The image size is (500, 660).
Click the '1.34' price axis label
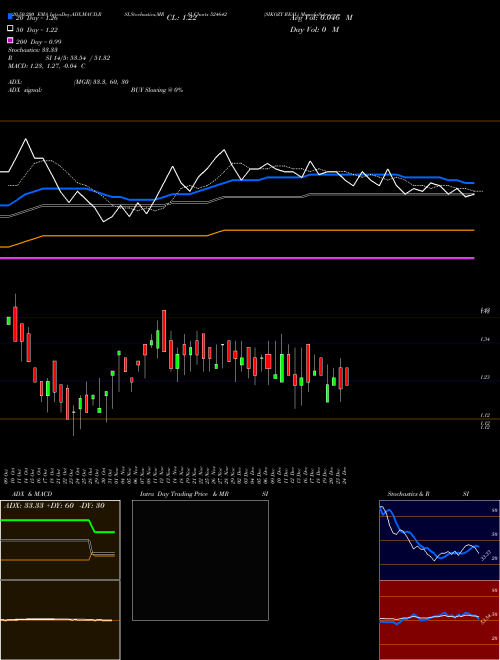point(485,339)
